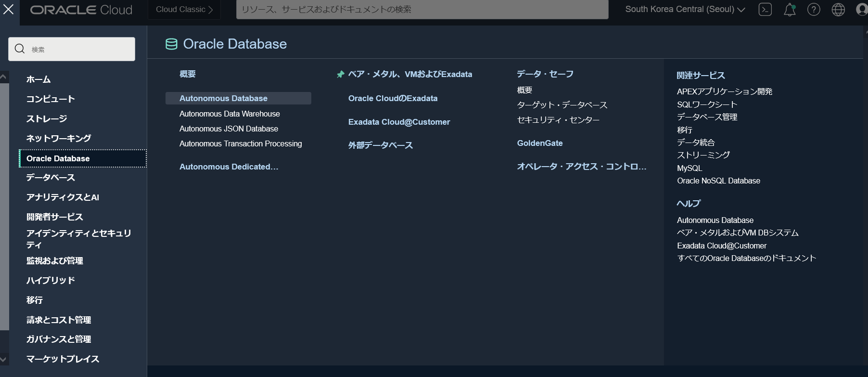Click the magnifier icon in menu search
The image size is (868, 377).
click(20, 49)
